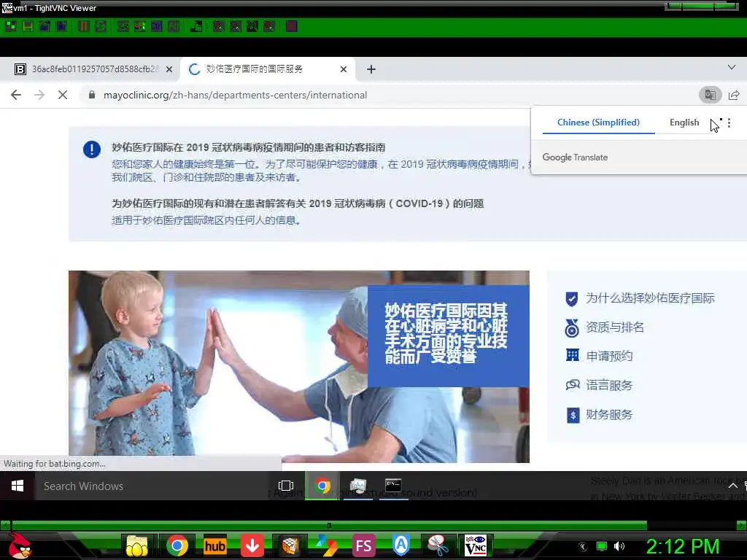The width and height of the screenshot is (747, 560).
Task: Click the 适用于妙佑医疗国际院区内任何人的信息 link
Action: tap(206, 220)
